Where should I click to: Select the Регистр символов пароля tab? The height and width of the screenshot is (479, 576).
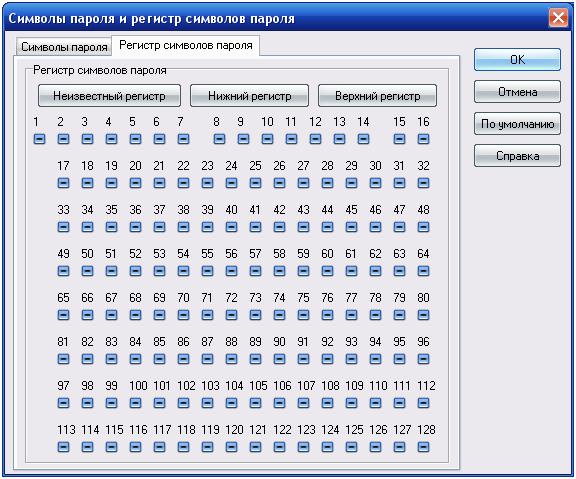click(186, 45)
